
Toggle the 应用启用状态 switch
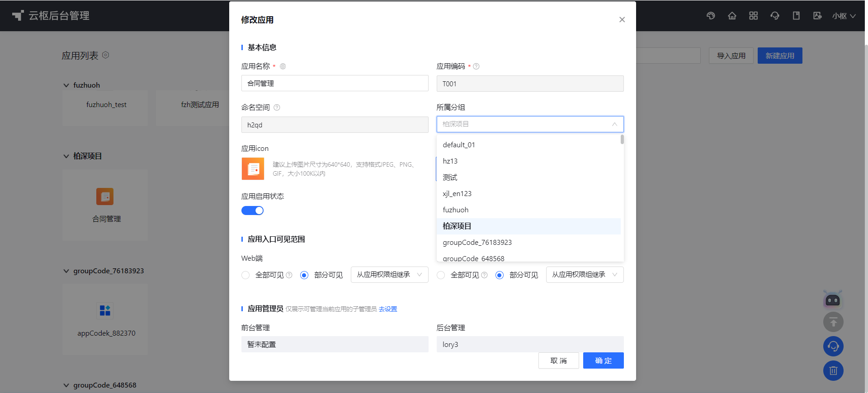click(x=252, y=211)
